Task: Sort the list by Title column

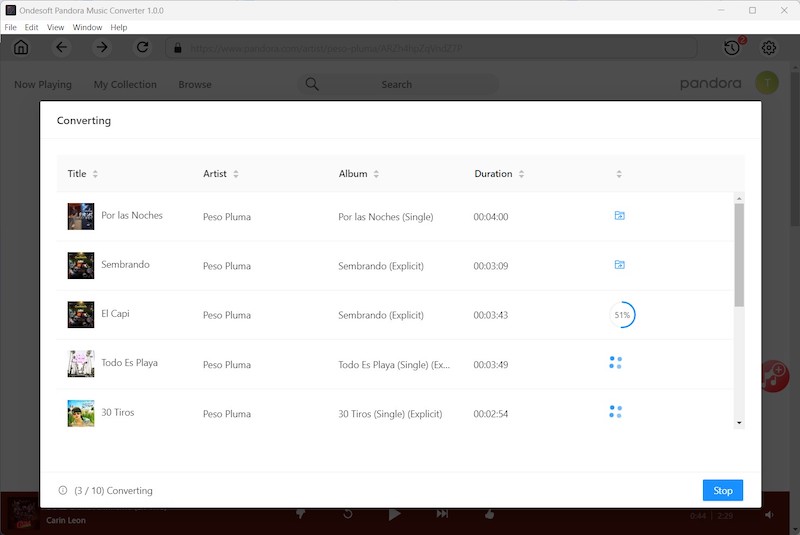Action: [95, 174]
